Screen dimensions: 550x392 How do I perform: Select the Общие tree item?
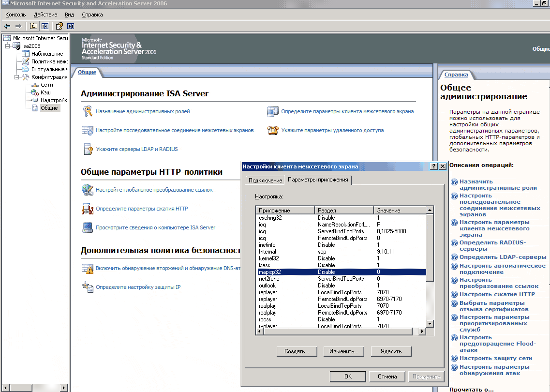pyautogui.click(x=49, y=108)
